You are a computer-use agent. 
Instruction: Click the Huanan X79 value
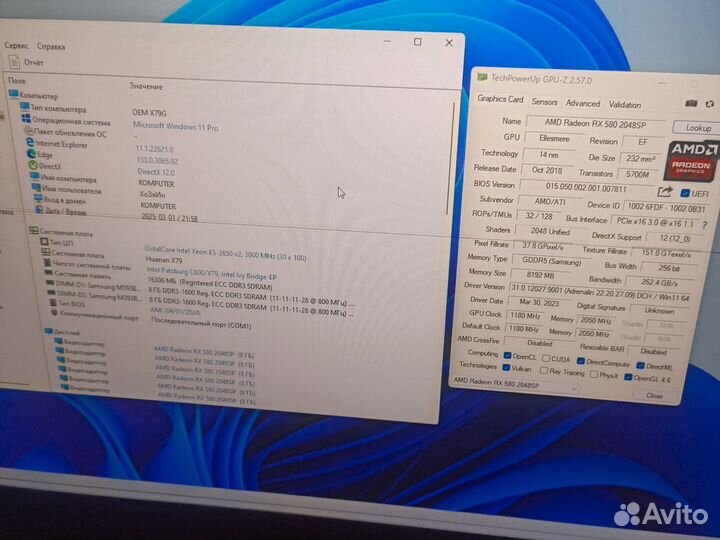(x=164, y=260)
